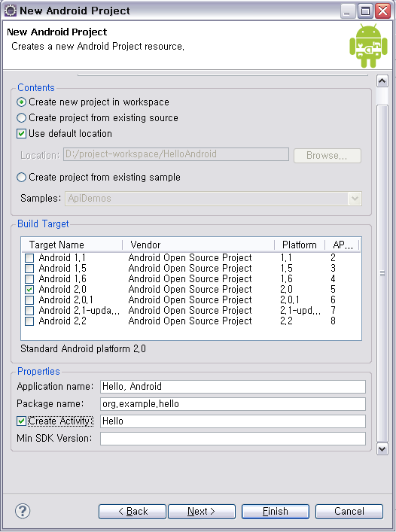Sort by Platform column header
The width and height of the screenshot is (396, 532).
pos(300,245)
